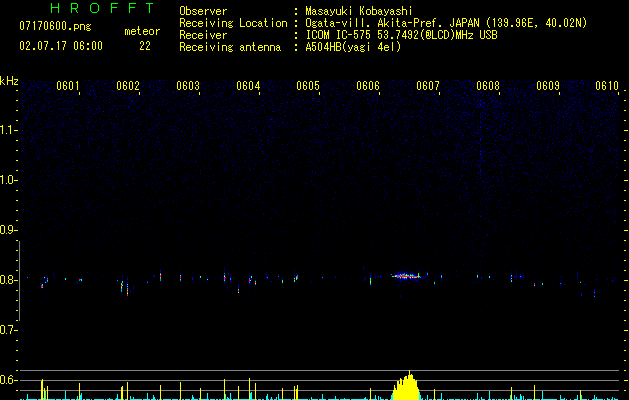
Task: Click the meteor label
Action: point(142,31)
